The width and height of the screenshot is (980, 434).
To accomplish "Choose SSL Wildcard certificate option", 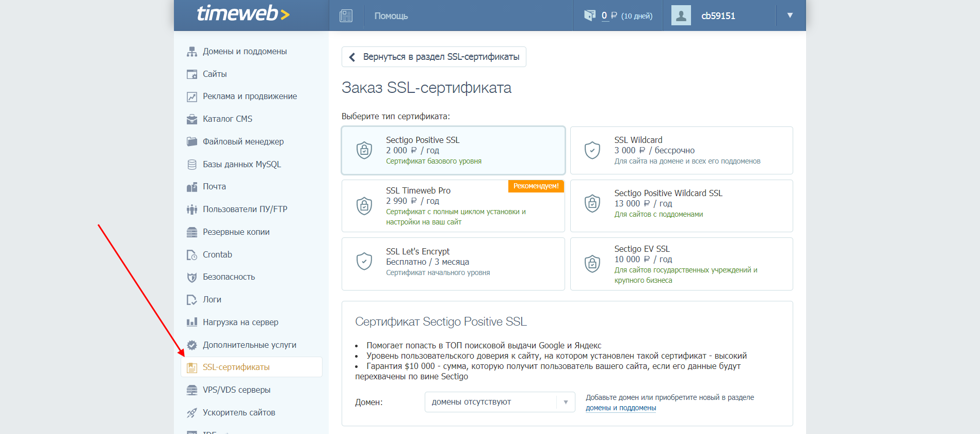I will (x=681, y=150).
